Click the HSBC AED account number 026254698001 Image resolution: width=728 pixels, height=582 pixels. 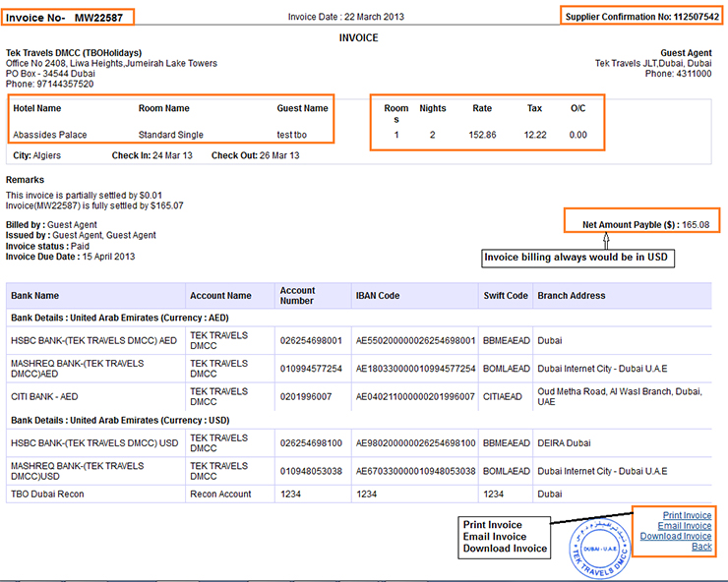click(x=311, y=341)
